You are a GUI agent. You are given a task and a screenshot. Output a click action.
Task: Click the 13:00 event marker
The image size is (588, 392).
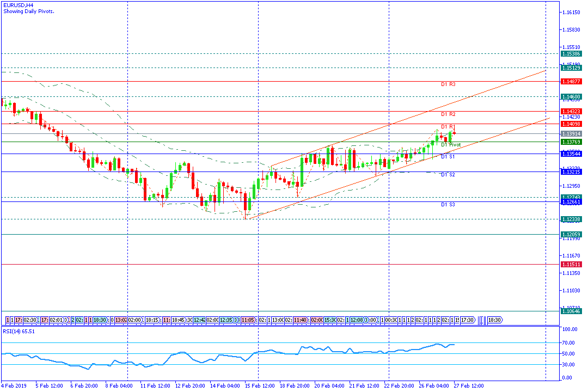pos(278,320)
